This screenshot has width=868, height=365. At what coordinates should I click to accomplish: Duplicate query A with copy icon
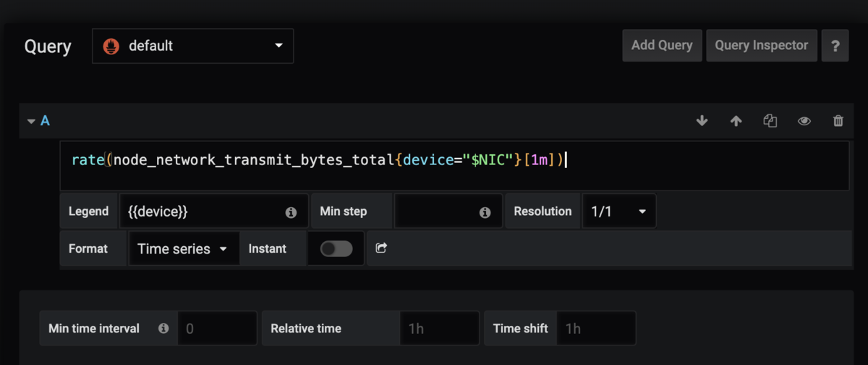pyautogui.click(x=770, y=121)
